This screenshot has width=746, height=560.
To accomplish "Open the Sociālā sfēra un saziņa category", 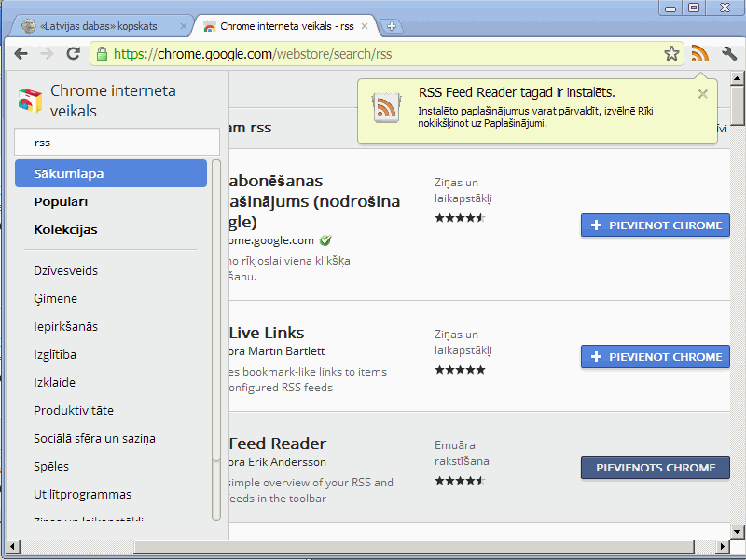I will (x=94, y=438).
